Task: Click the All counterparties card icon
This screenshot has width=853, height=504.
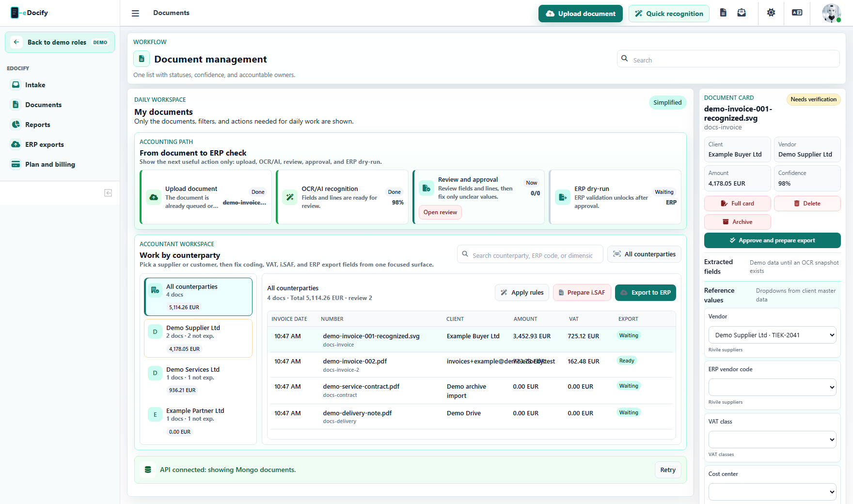Action: (x=155, y=290)
